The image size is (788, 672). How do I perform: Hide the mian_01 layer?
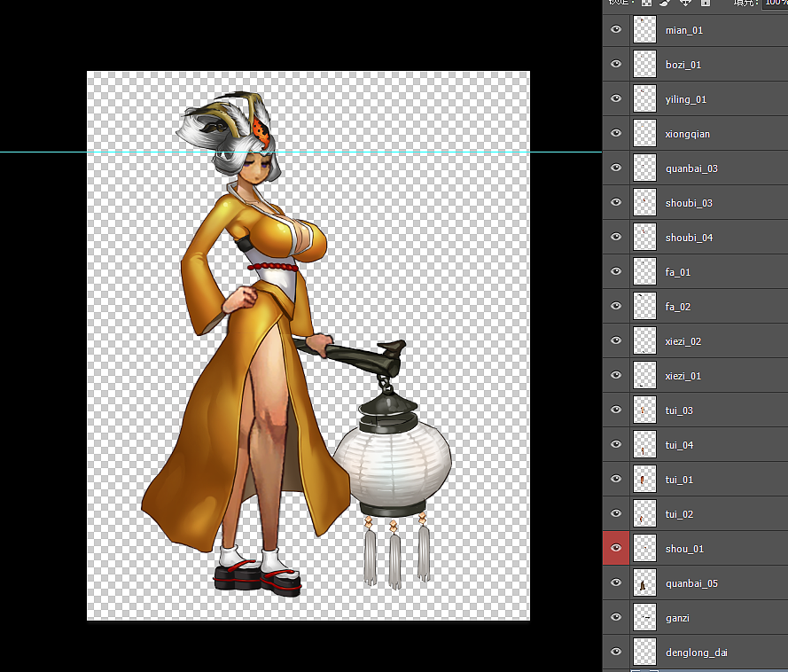pyautogui.click(x=616, y=29)
